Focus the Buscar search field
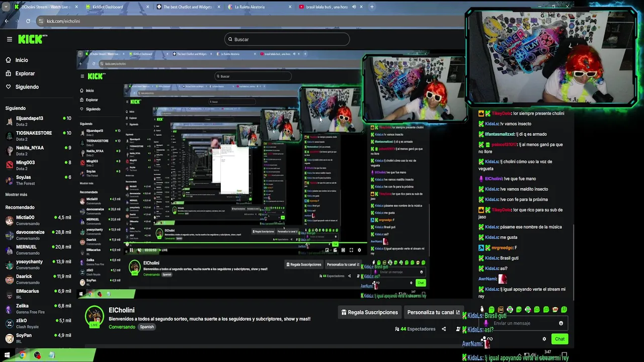The width and height of the screenshot is (644, 362). click(x=287, y=39)
